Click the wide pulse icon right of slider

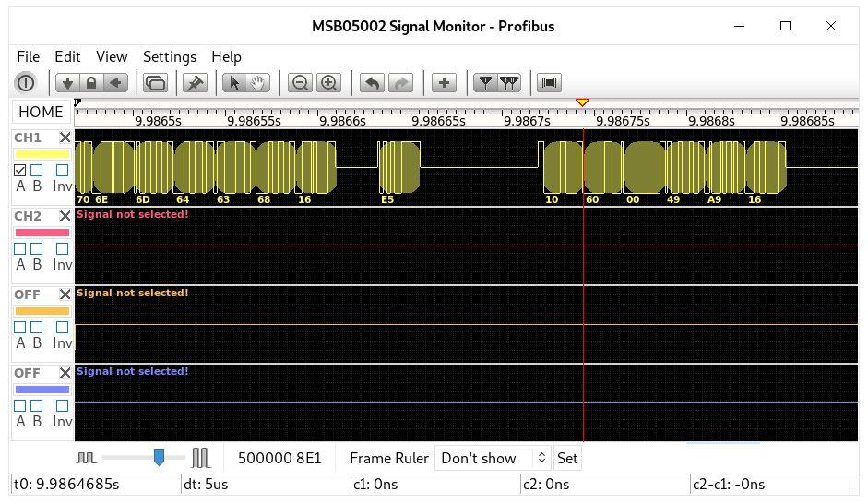(201, 458)
